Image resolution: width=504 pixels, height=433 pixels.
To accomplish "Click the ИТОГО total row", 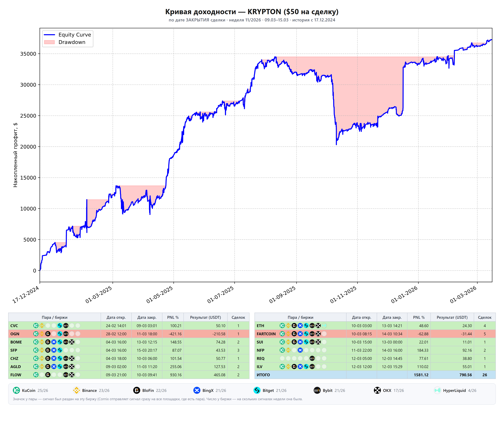I will [x=375, y=375].
